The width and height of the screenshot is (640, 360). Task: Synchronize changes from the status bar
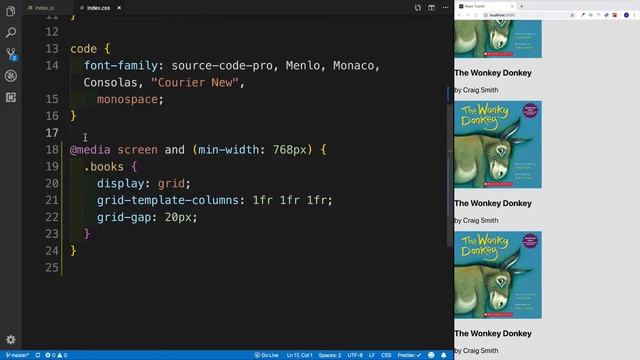coord(38,355)
